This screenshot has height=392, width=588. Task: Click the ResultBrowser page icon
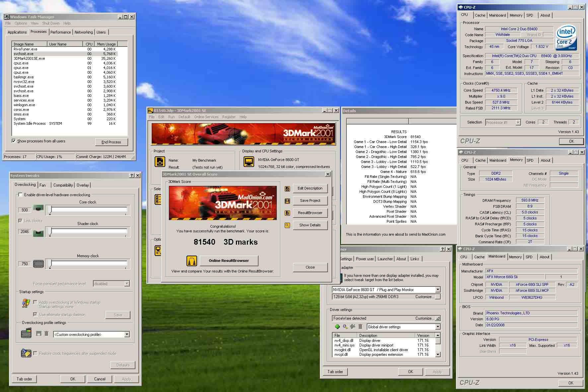(x=287, y=213)
